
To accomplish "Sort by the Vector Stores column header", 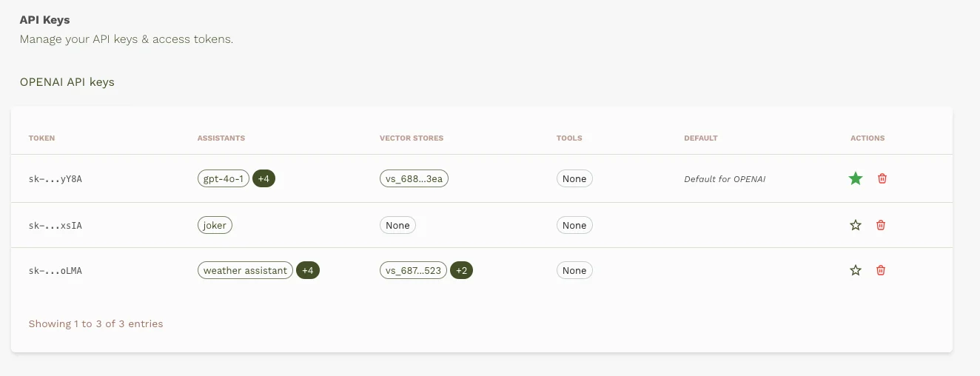I will pyautogui.click(x=412, y=138).
